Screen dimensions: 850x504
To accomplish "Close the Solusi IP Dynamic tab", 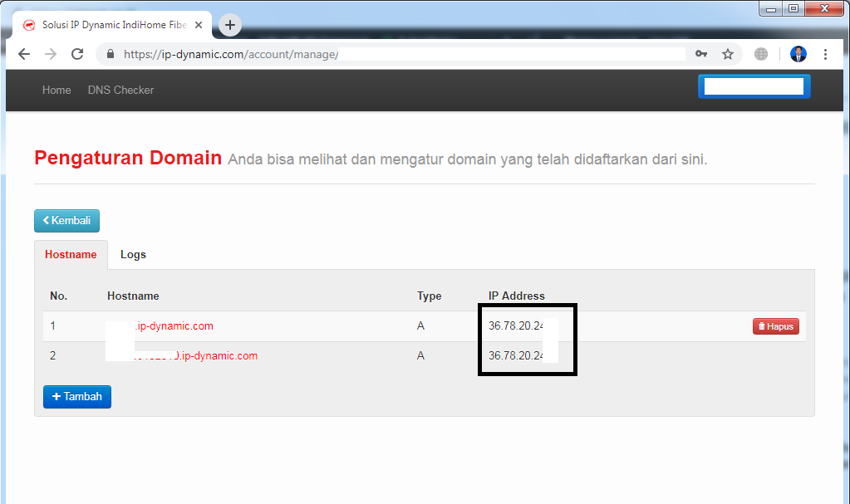I will click(x=199, y=25).
